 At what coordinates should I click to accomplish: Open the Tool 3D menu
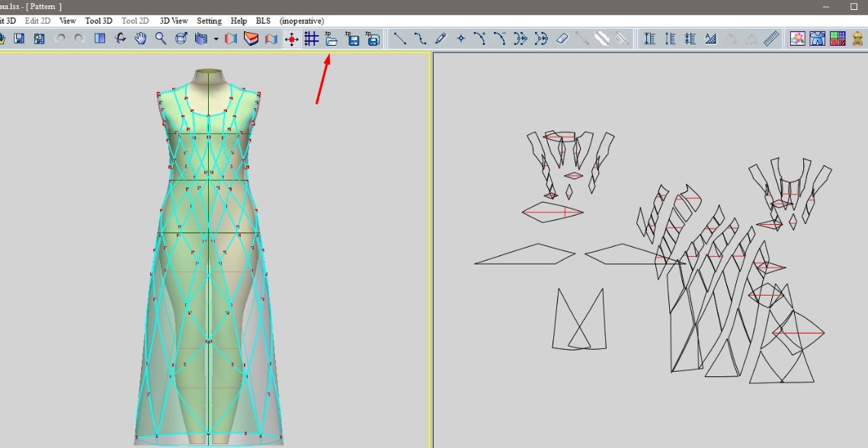(x=98, y=21)
